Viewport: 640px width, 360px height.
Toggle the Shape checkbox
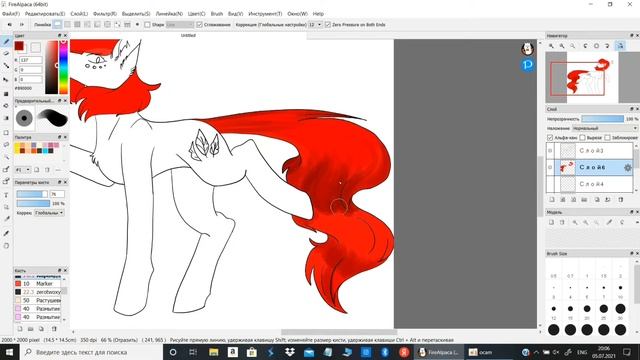[147, 25]
